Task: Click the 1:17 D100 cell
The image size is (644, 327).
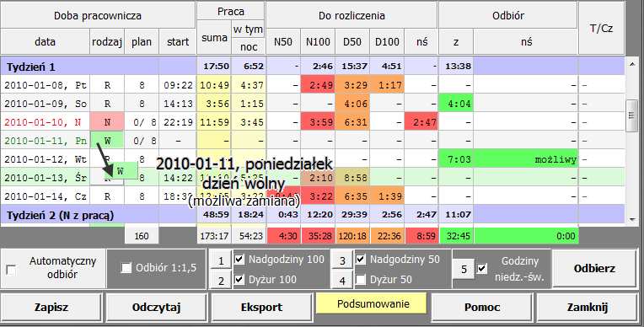Action: pos(387,85)
